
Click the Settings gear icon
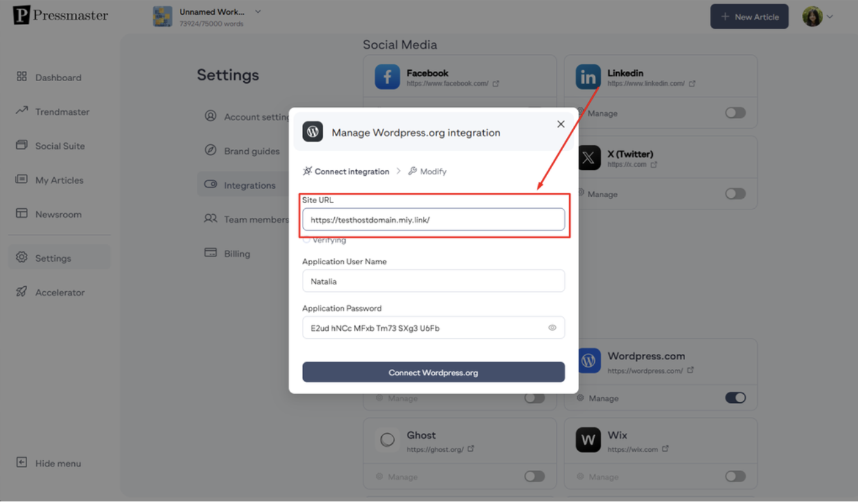[x=22, y=257]
